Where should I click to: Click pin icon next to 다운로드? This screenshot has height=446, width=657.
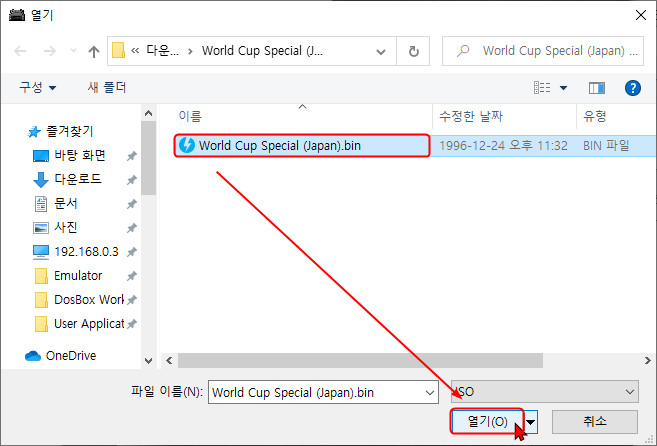[x=132, y=180]
